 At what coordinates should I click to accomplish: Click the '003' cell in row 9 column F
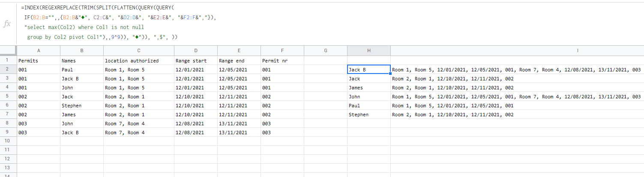282,132
